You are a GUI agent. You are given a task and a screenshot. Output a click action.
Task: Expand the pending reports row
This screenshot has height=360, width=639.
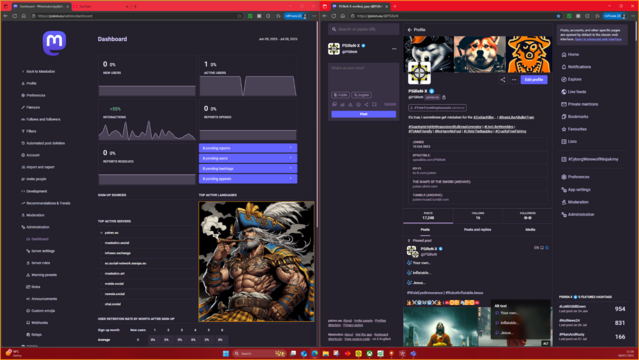(248, 148)
